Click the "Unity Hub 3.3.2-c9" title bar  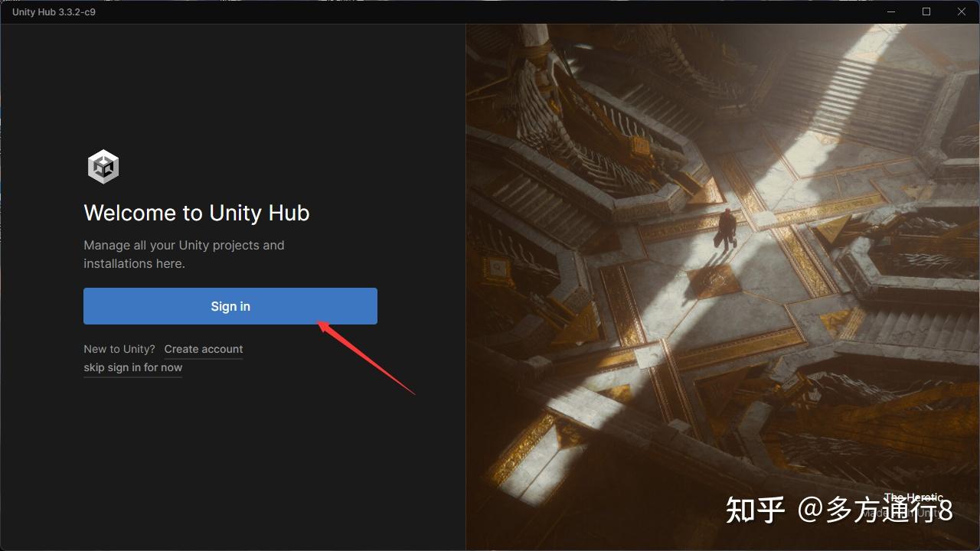pyautogui.click(x=52, y=11)
